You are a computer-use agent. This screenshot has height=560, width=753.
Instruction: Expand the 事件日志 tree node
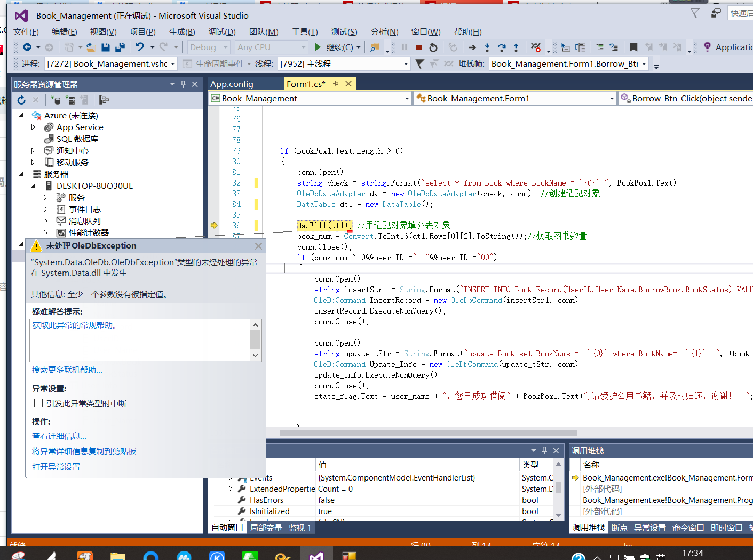tap(45, 209)
